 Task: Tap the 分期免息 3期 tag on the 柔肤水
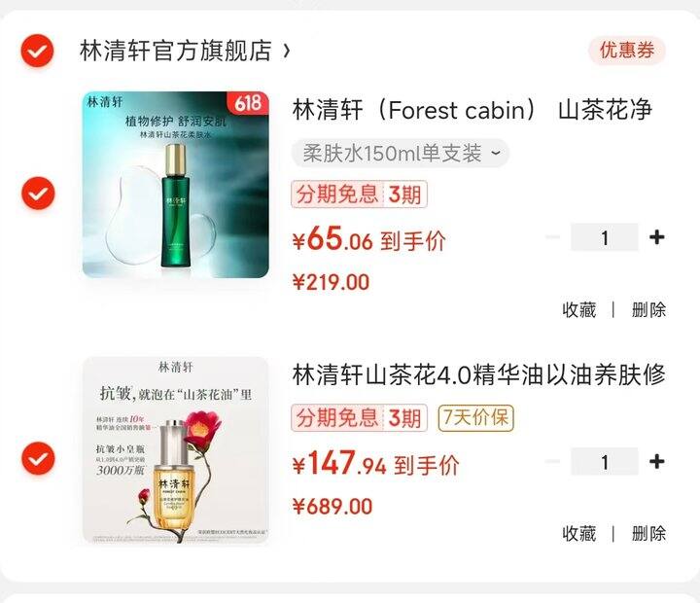click(360, 195)
